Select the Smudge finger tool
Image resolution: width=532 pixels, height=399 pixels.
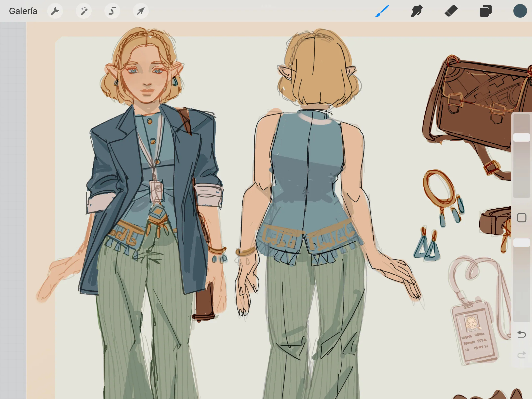(x=416, y=11)
